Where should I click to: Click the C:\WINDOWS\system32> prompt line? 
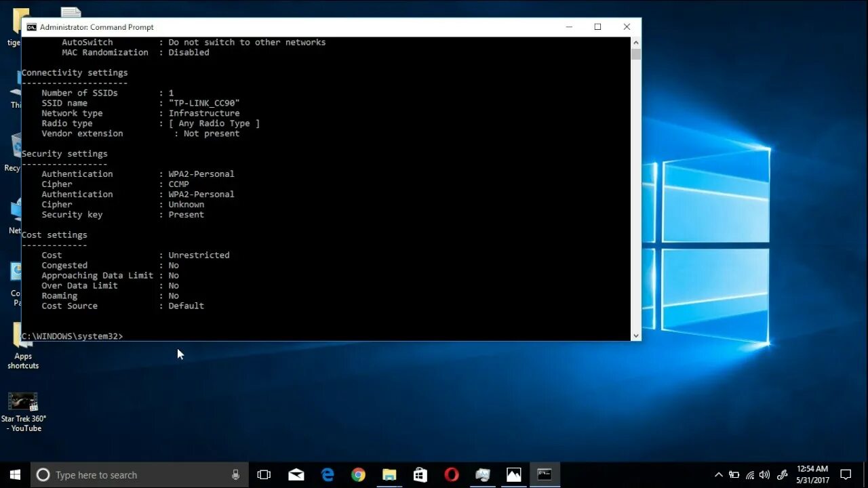tap(73, 336)
